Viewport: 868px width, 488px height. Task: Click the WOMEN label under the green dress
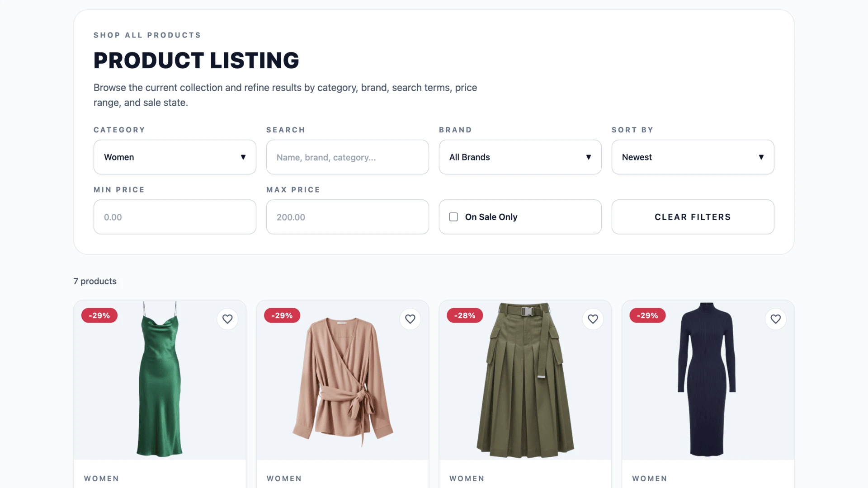click(x=102, y=479)
